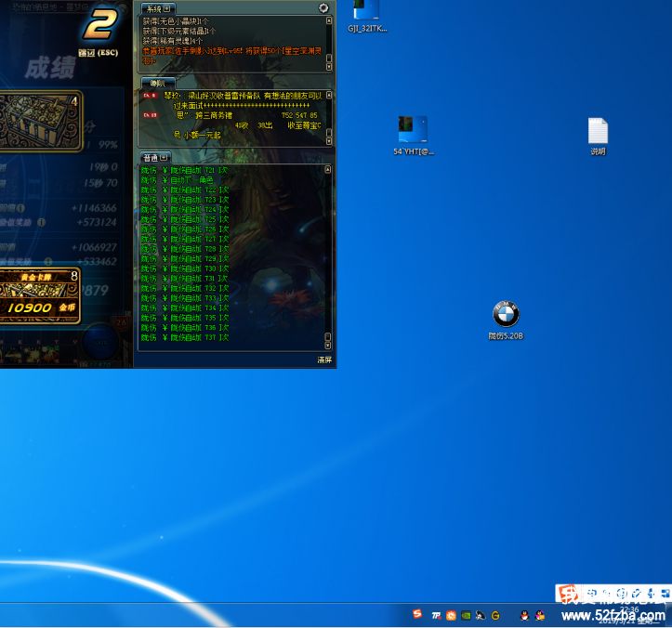
Task: Toggle the box next to 系统 tab
Action: tap(166, 8)
